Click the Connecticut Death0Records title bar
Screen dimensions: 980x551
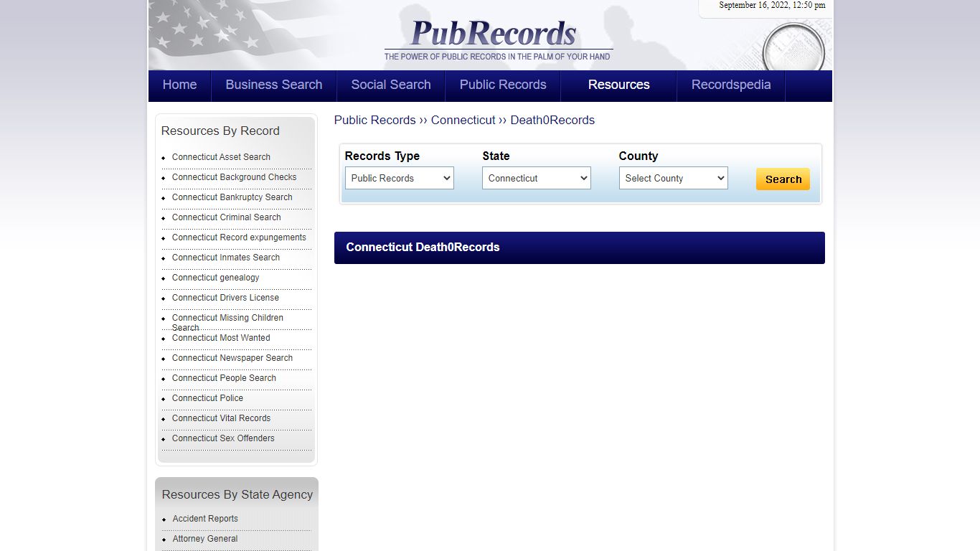[x=580, y=248]
